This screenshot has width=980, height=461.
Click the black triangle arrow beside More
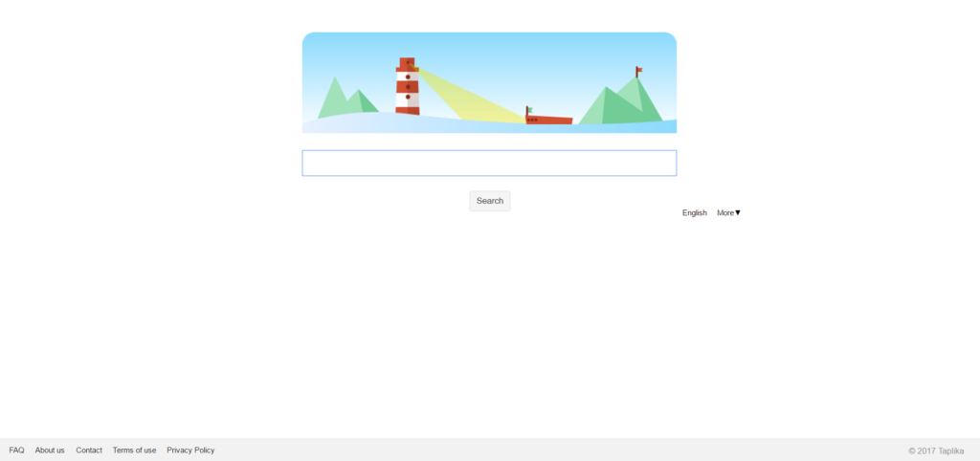[x=738, y=212]
